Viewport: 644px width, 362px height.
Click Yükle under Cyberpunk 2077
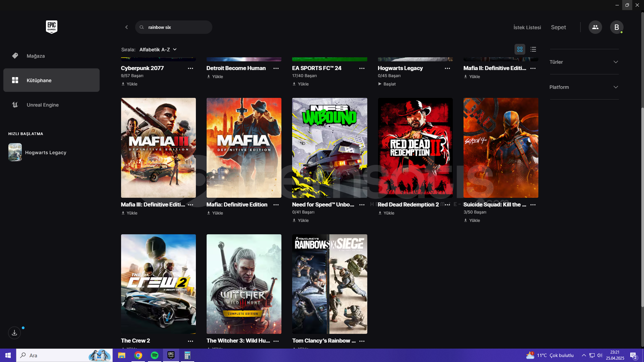[129, 84]
